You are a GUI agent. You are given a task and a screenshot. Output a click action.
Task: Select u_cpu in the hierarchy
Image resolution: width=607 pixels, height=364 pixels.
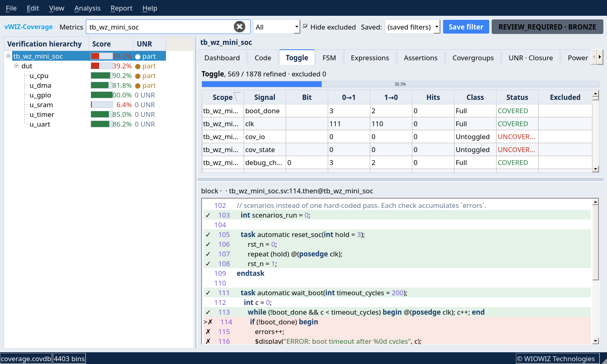click(39, 76)
